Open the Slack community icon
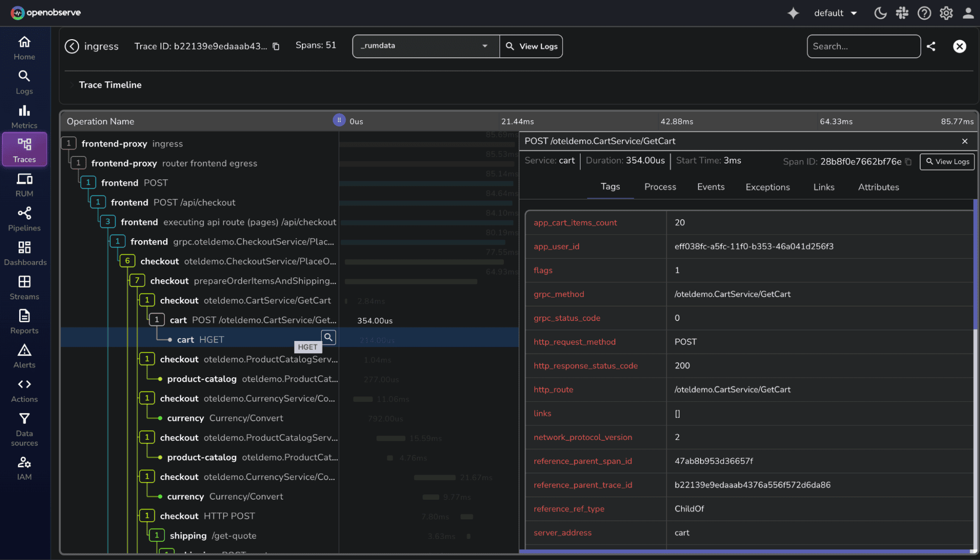Viewport: 980px width, 560px height. [x=902, y=13]
